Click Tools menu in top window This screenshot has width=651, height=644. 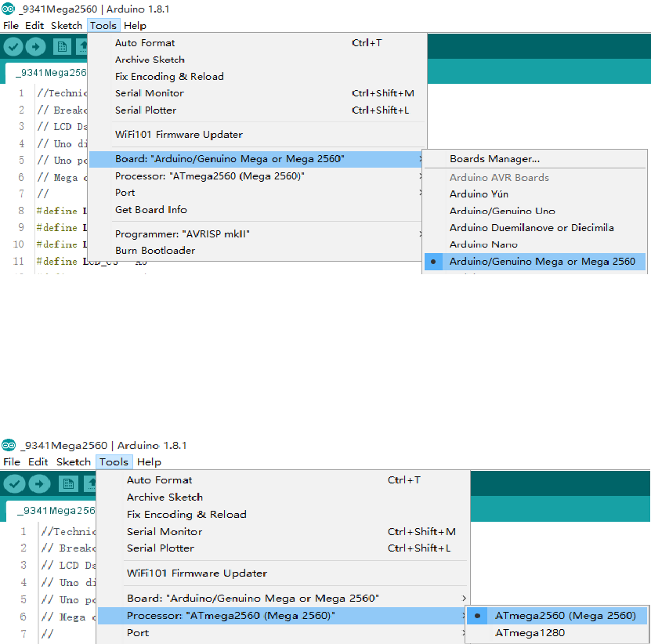[103, 25]
